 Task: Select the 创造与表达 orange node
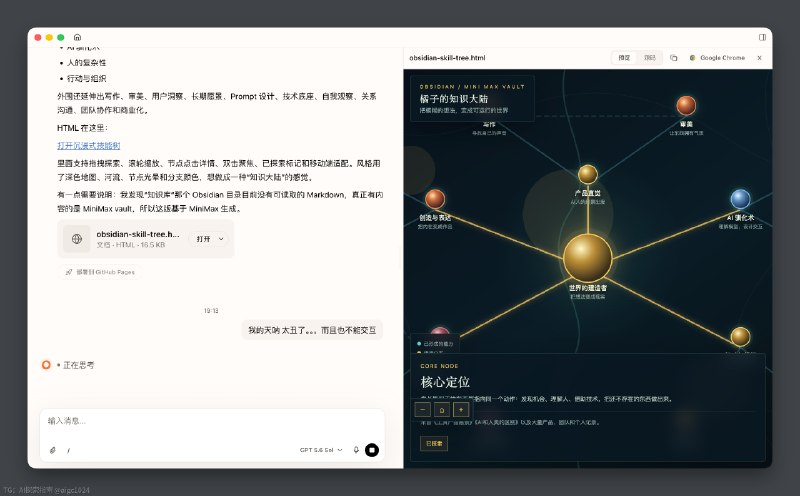435,199
